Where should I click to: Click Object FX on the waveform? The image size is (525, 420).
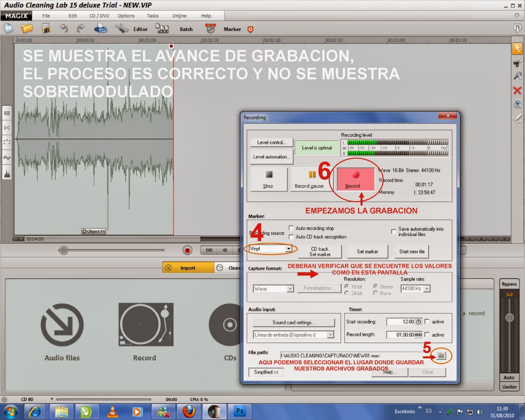click(94, 231)
